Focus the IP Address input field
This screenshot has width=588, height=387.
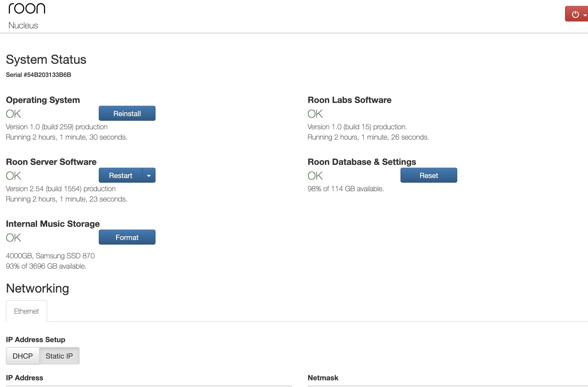click(x=149, y=386)
